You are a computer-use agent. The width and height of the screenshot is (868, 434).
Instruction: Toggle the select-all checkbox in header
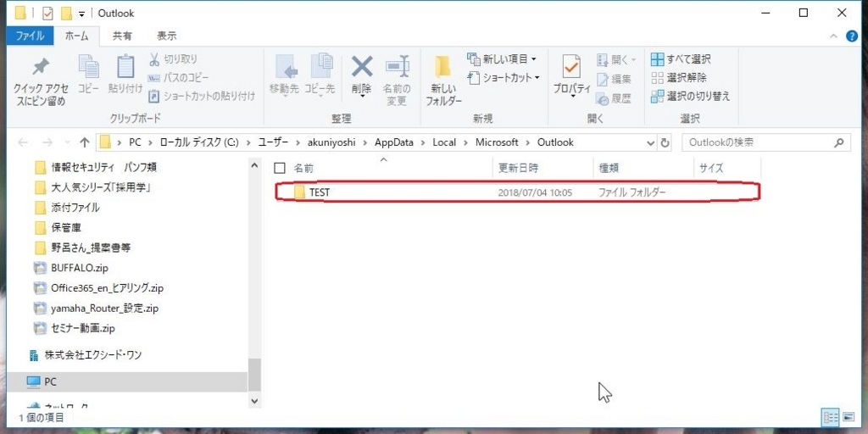click(x=280, y=168)
